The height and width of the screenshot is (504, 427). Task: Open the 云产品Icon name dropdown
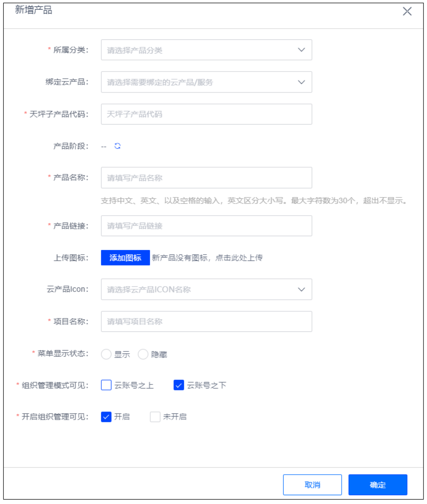coord(206,289)
